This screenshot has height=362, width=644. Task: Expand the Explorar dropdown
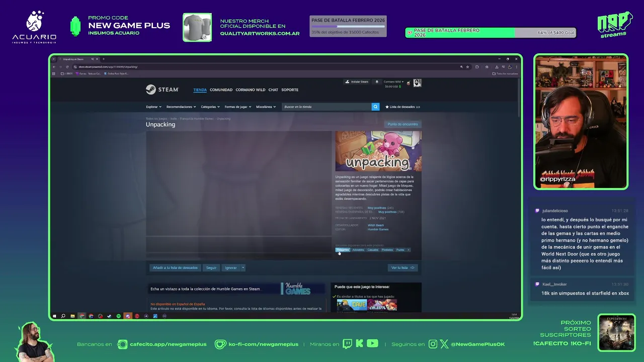(x=153, y=107)
